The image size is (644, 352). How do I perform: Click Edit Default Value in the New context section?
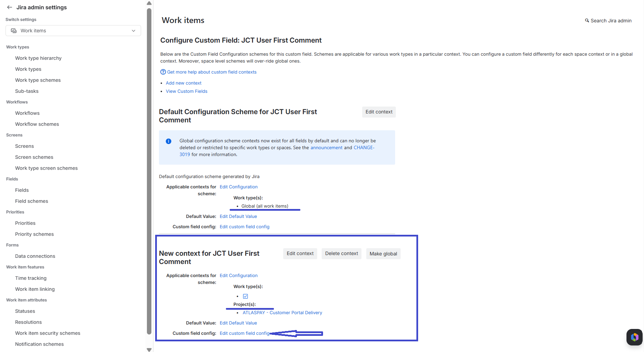[x=238, y=323]
